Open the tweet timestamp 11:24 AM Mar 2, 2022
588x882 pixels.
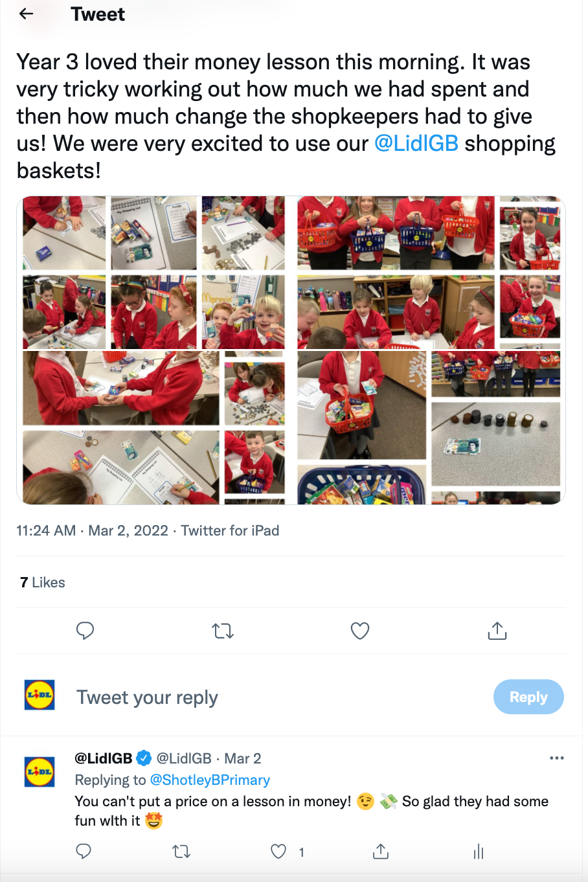pos(92,530)
